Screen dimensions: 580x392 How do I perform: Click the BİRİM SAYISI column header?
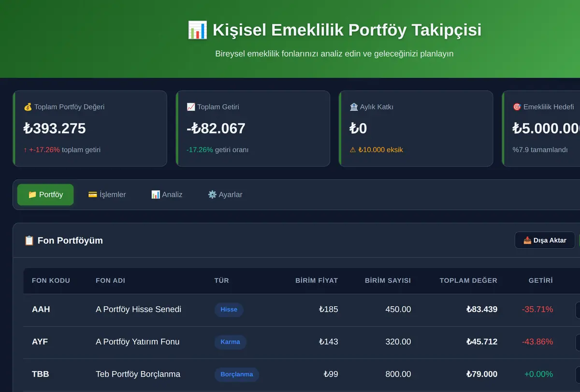[388, 280]
